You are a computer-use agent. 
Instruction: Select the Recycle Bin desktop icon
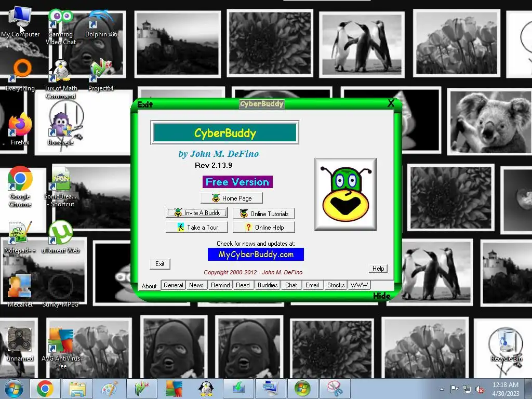click(x=506, y=345)
